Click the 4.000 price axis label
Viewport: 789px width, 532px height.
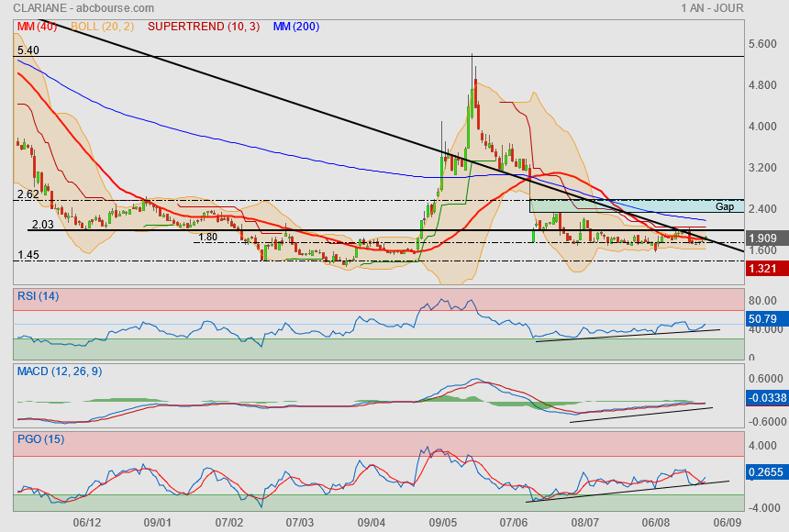tap(762, 127)
